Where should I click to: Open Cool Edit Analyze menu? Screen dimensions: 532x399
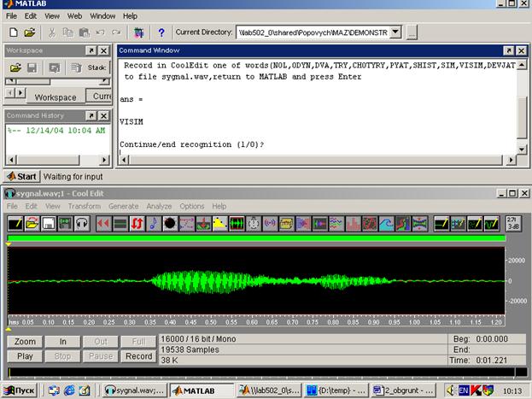(x=159, y=206)
